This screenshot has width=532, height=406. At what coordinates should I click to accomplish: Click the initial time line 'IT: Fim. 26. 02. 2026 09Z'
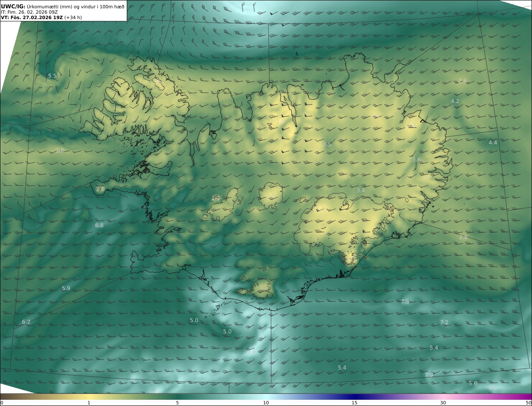29,12
